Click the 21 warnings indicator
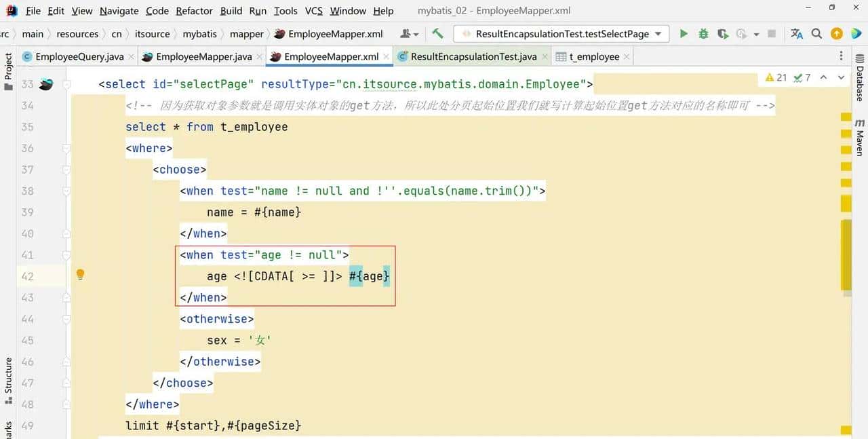Viewport: 868px width, 439px height. pyautogui.click(x=776, y=77)
